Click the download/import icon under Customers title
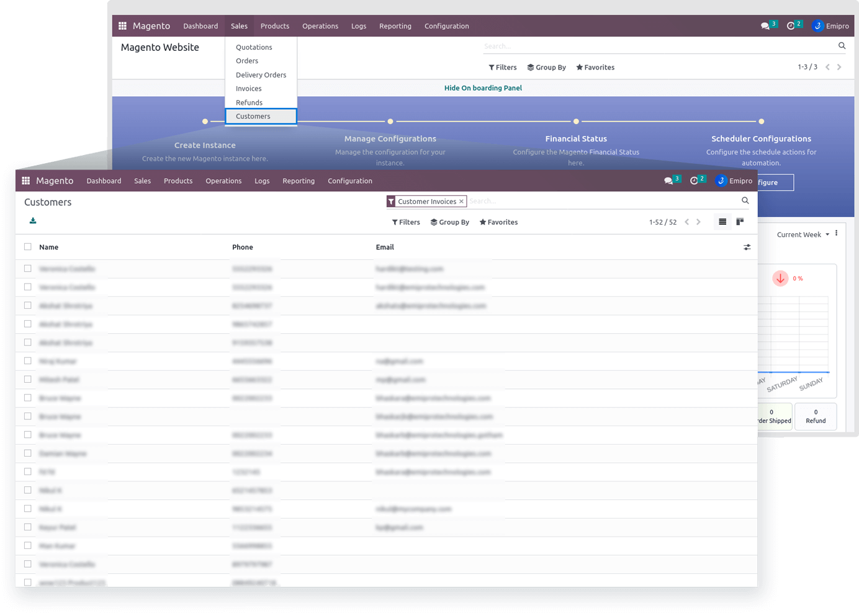 [x=33, y=221]
